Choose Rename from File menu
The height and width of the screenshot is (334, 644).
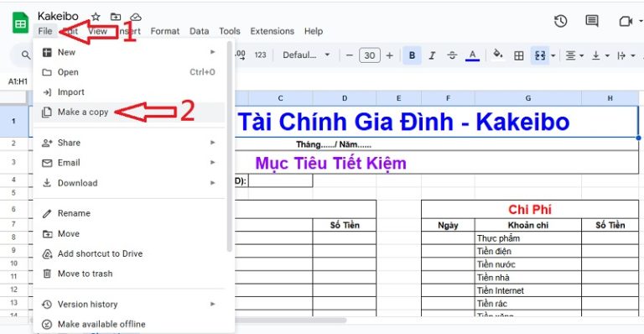(x=129, y=213)
